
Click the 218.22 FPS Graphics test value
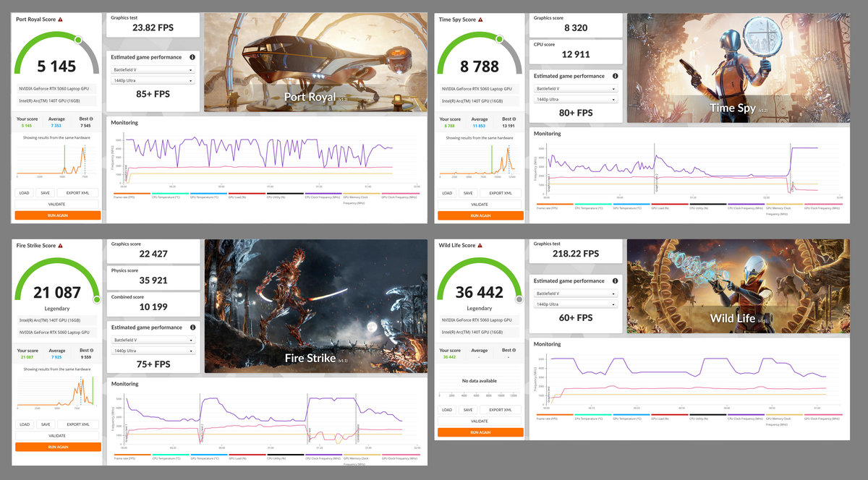tap(576, 254)
